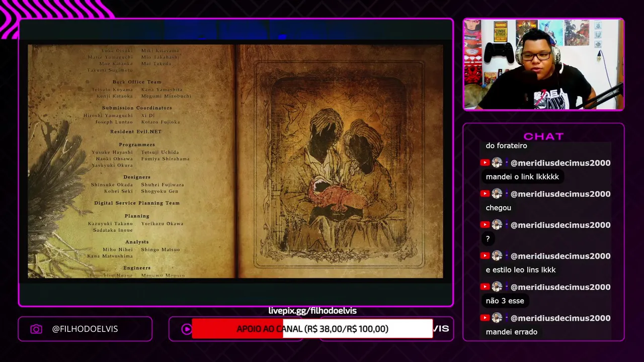Click the 'Programmers' credits heading
The height and width of the screenshot is (362, 644).
coord(137,145)
